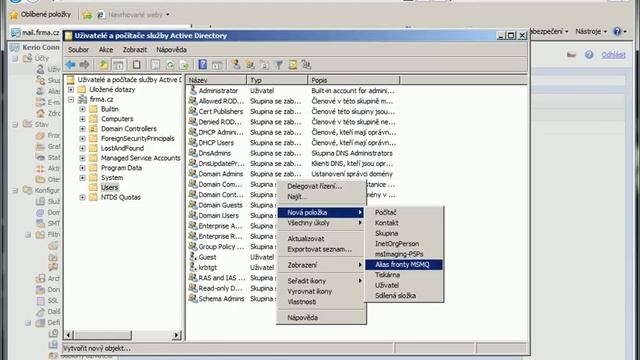Click the Guest account icon
Screen dimensions: 640x360
[193, 257]
